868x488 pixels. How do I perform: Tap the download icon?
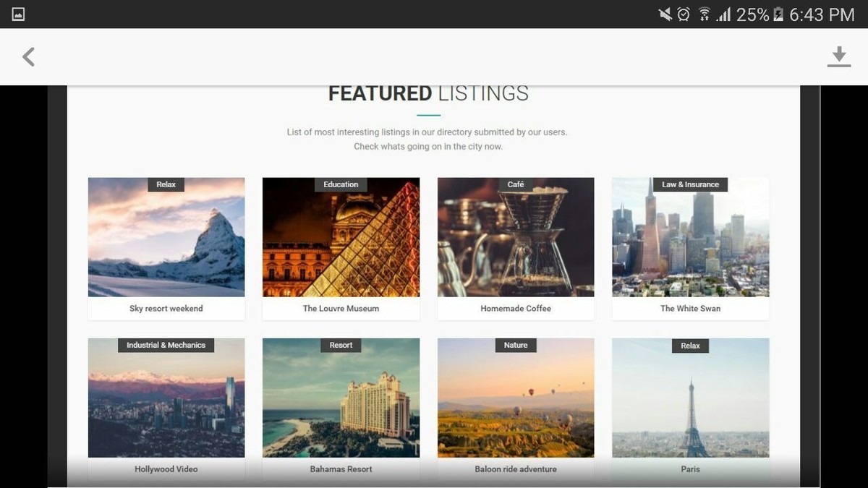(x=839, y=57)
